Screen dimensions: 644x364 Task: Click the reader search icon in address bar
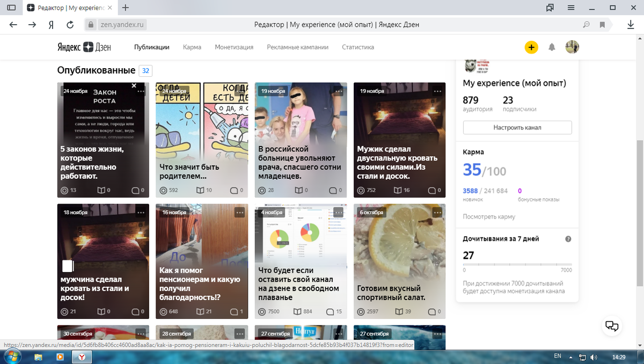pos(587,25)
